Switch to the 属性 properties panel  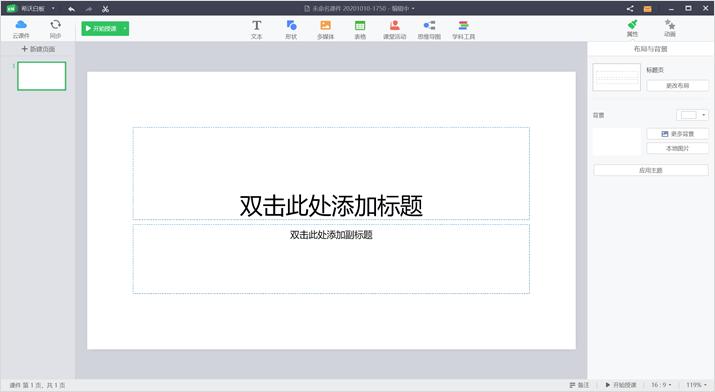[x=632, y=28]
